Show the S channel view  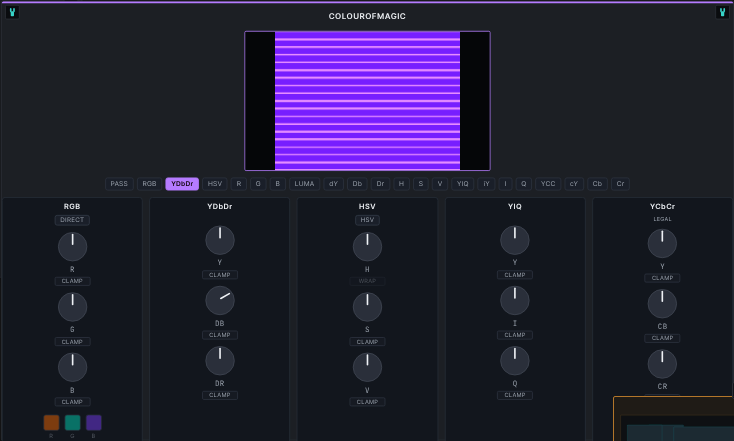pyautogui.click(x=420, y=184)
